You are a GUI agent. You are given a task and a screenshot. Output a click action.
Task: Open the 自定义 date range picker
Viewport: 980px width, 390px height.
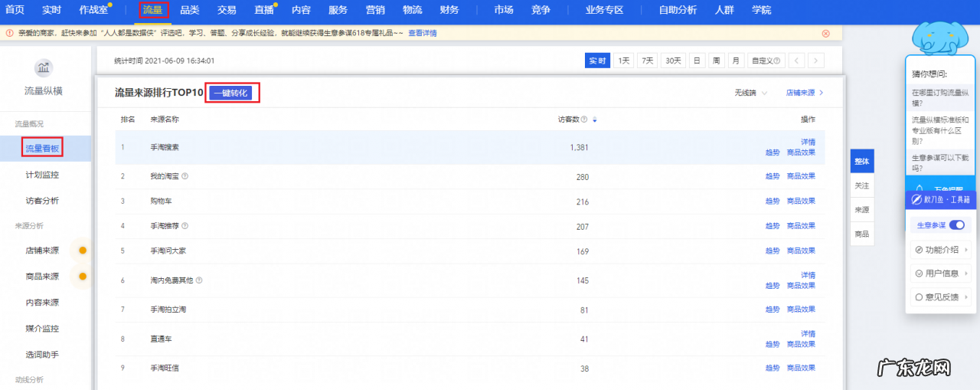766,61
